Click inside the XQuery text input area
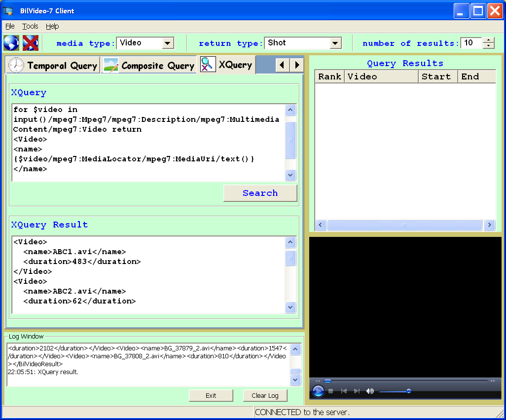 pos(148,143)
